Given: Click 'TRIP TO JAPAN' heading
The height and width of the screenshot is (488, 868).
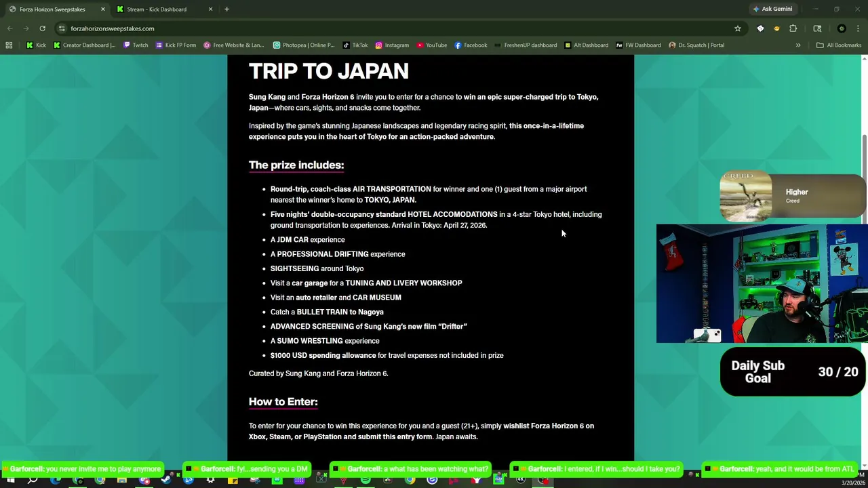Looking at the screenshot, I should pyautogui.click(x=328, y=71).
